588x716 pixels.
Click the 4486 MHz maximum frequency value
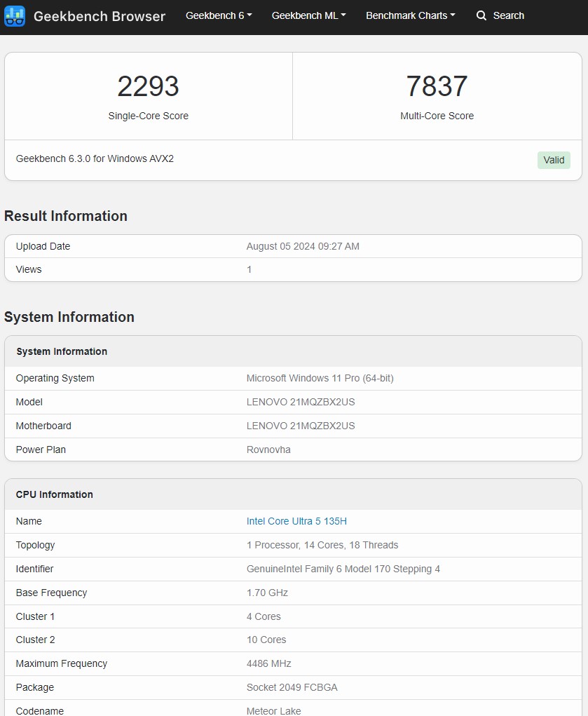point(268,663)
